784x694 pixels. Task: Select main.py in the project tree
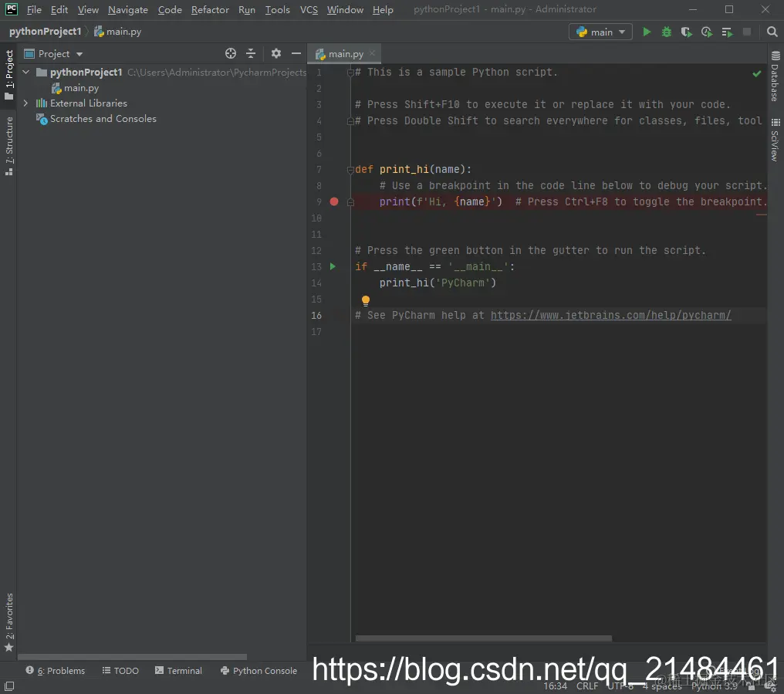coord(75,88)
